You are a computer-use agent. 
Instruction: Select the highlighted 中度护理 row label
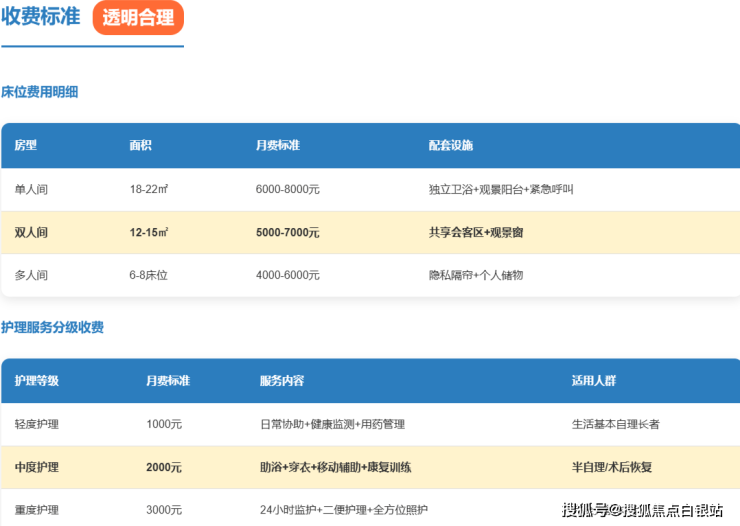coord(37,467)
